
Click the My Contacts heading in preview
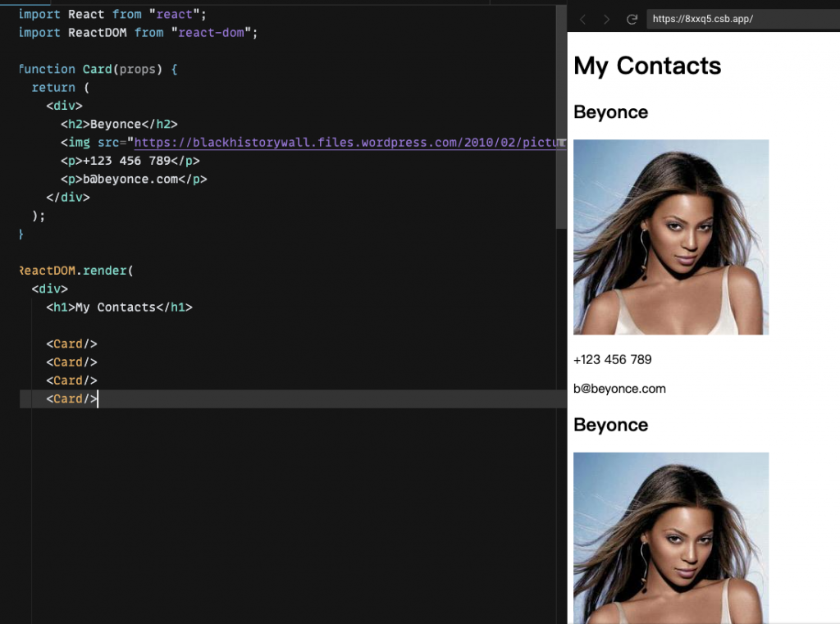tap(647, 66)
